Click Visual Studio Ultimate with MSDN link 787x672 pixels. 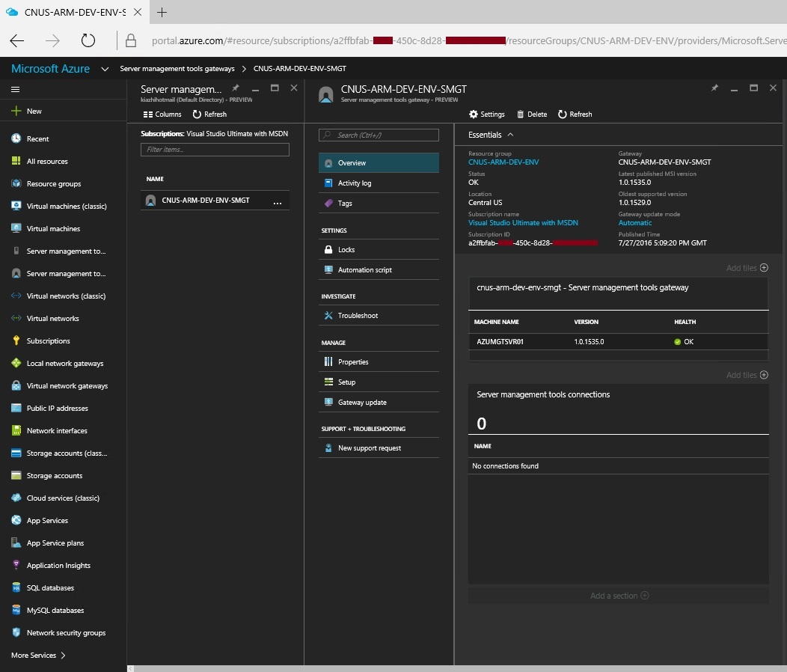(523, 222)
